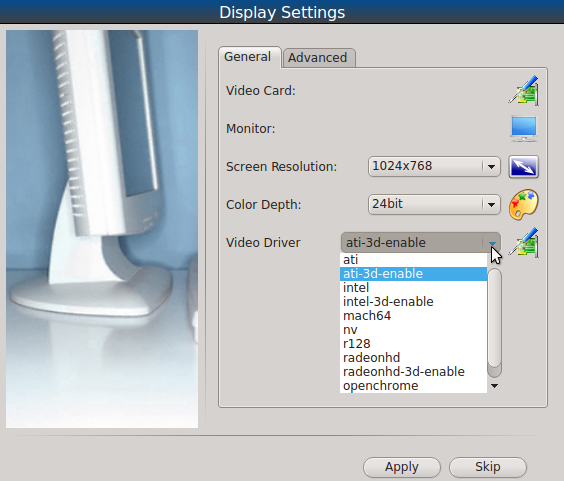Click the Skip button
Viewport: 564px width, 481px height.
coord(488,467)
